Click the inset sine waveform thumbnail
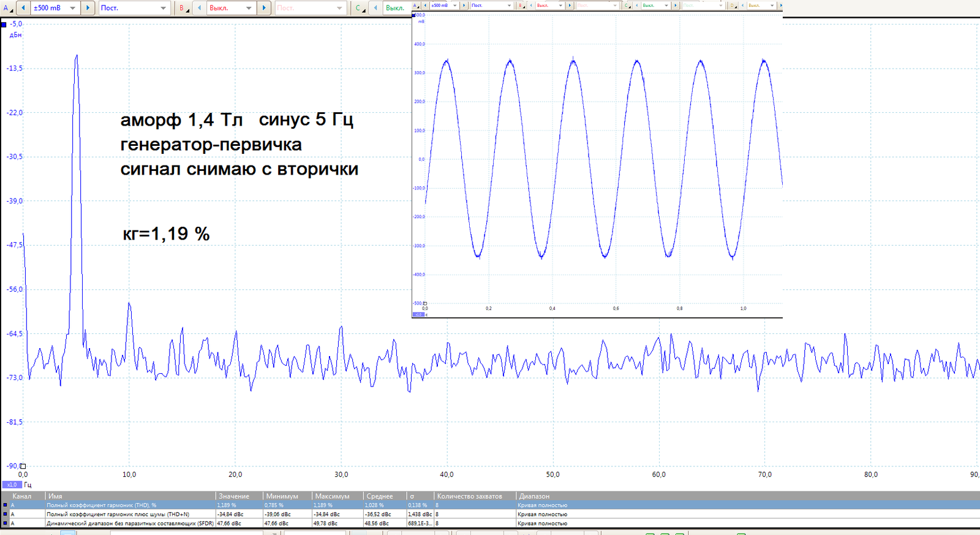980x535 pixels. (x=597, y=159)
